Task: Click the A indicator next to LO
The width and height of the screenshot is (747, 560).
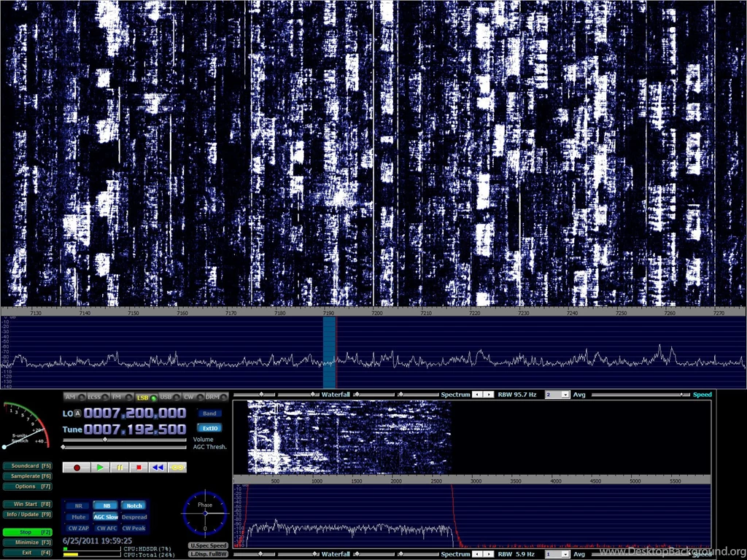Action: coord(77,413)
